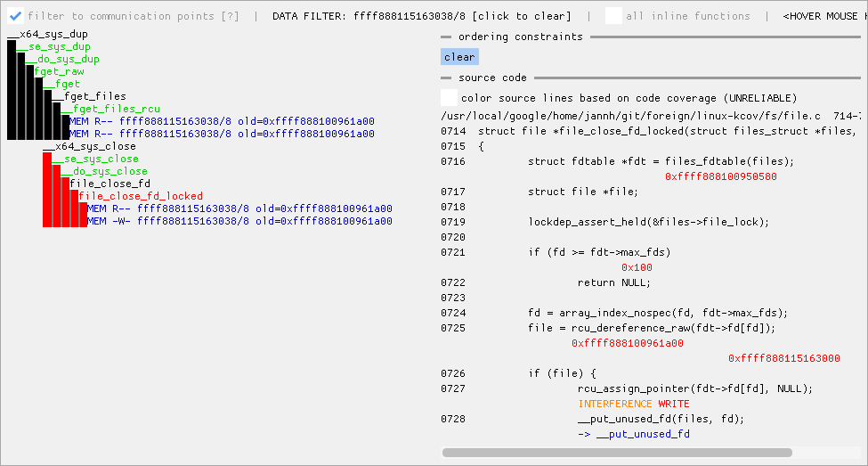Select __do_sys_dup tree node
The height and width of the screenshot is (466, 868).
point(62,59)
